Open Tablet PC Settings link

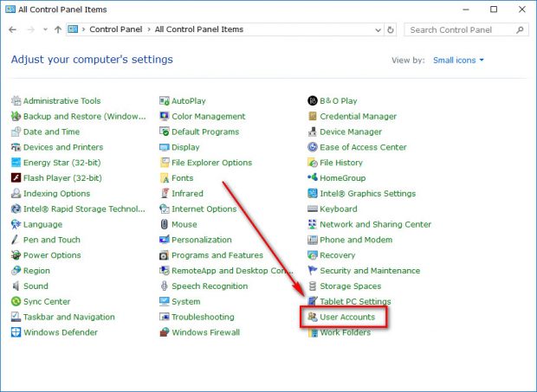coord(355,301)
